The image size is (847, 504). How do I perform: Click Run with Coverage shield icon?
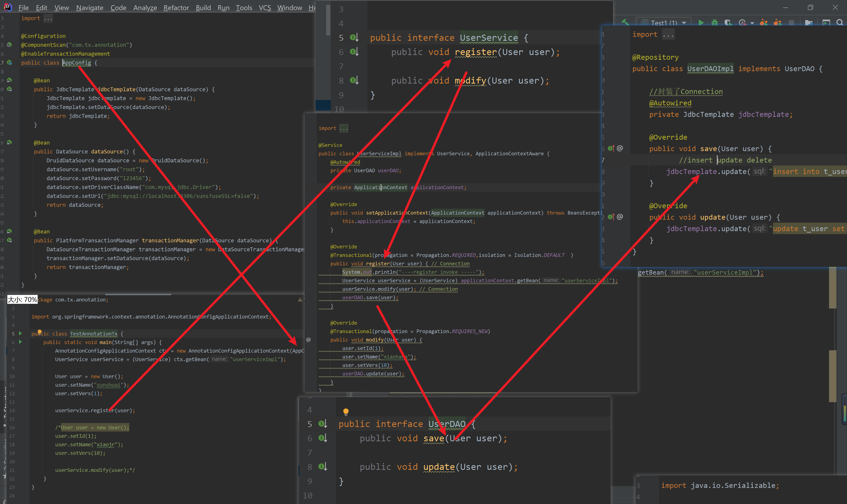[728, 23]
